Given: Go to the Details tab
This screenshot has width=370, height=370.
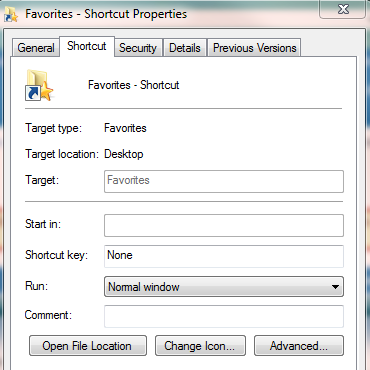Looking at the screenshot, I should (185, 48).
